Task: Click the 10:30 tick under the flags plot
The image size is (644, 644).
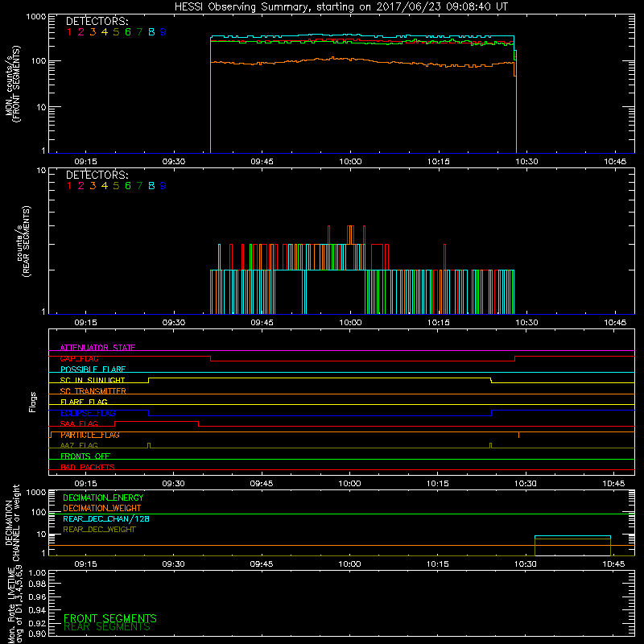Action: (526, 484)
